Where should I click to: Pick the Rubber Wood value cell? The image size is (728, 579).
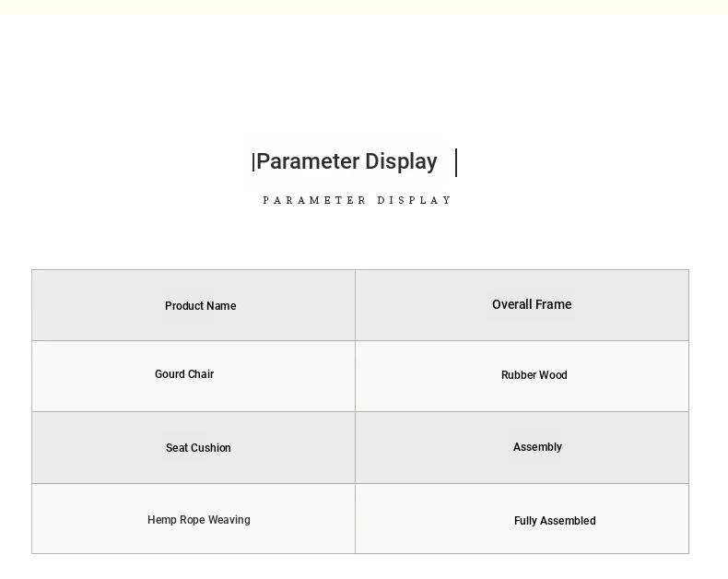(522, 376)
